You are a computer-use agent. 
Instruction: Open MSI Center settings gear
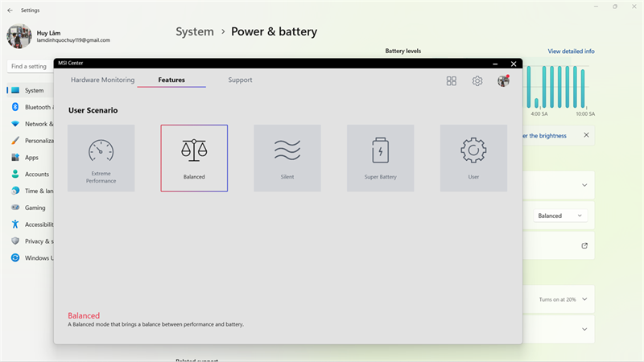[x=477, y=81]
